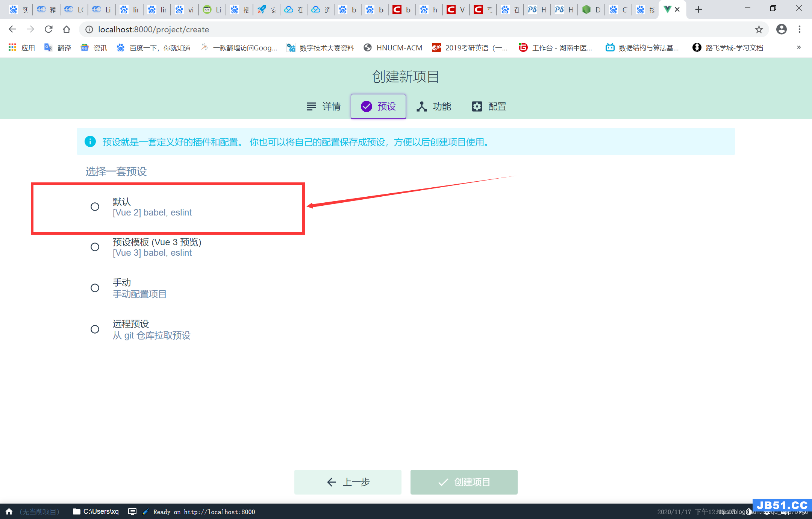
Task: Click the 创建项目 button
Action: (x=464, y=482)
